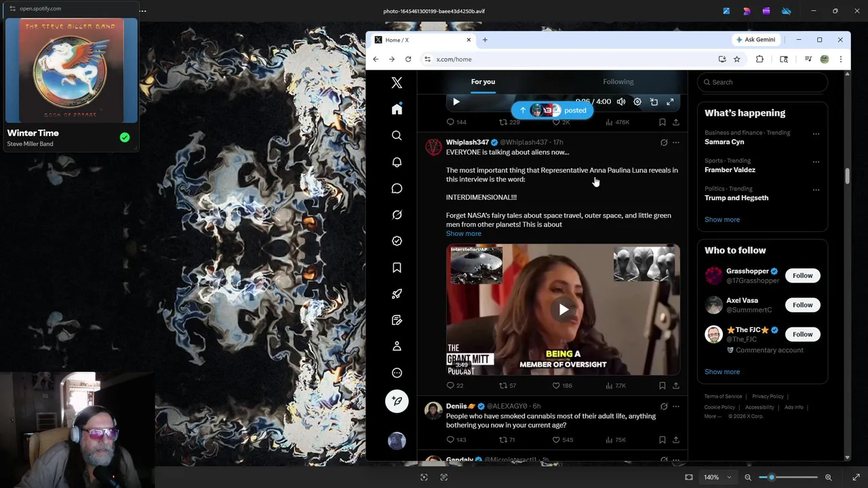Image resolution: width=868 pixels, height=488 pixels.
Task: Click the X logo in the sidebar
Action: [397, 83]
